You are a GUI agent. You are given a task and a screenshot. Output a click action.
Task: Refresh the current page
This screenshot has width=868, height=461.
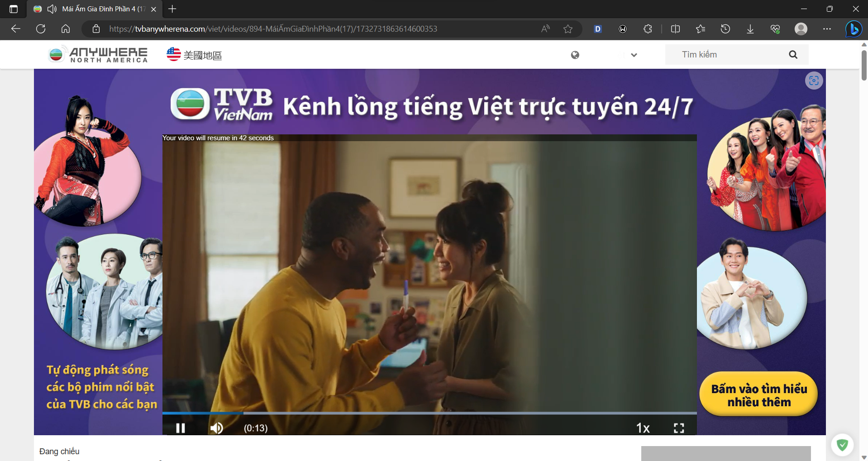click(x=41, y=29)
